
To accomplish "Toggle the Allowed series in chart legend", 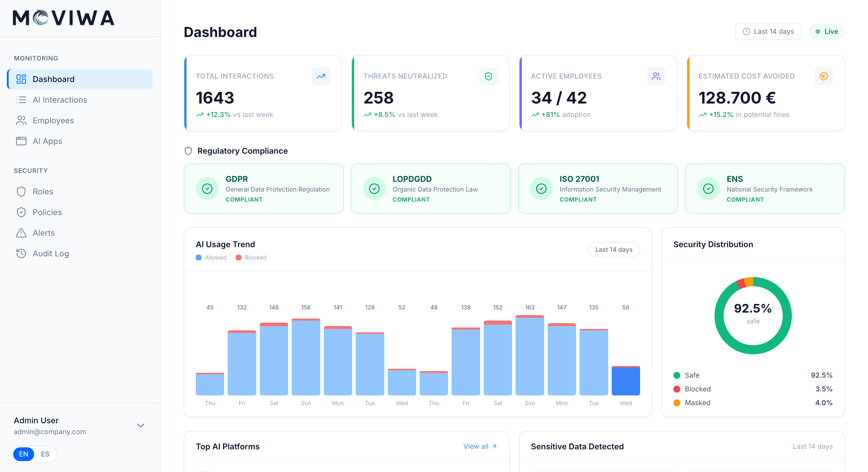I will [x=211, y=258].
